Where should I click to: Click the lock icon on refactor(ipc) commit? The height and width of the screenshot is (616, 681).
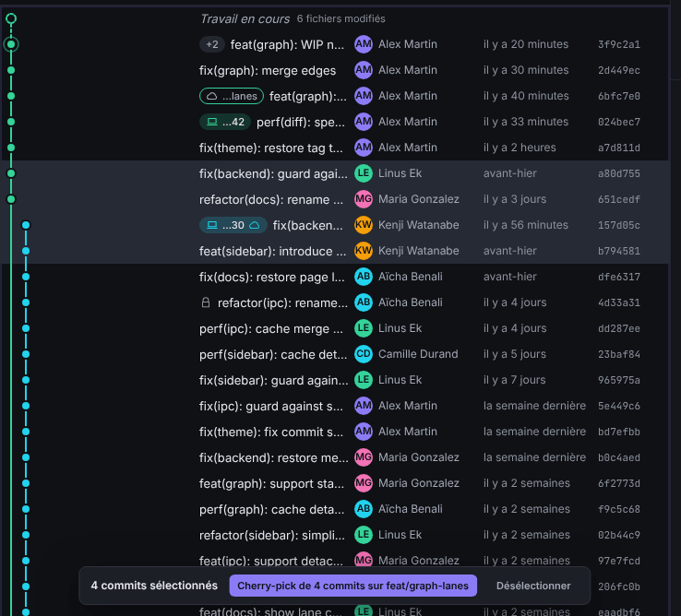(x=206, y=302)
